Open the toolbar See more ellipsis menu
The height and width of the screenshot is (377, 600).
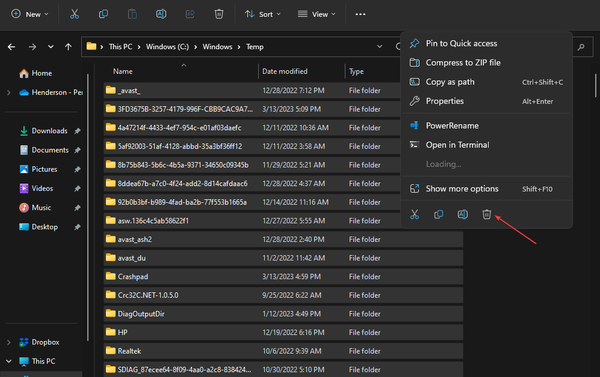[x=360, y=14]
